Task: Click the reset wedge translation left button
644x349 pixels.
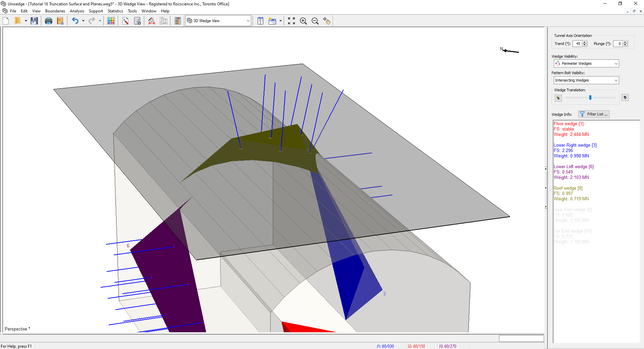Action: [x=558, y=98]
